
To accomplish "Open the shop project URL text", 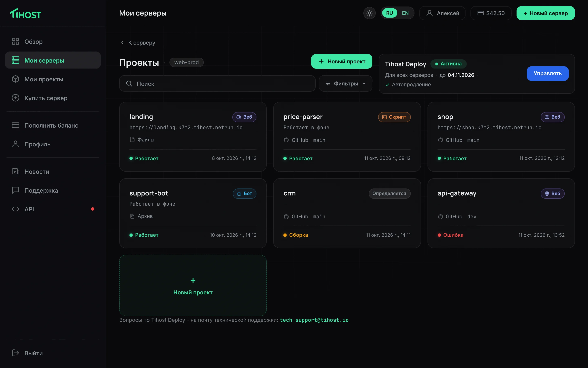I will pos(489,128).
